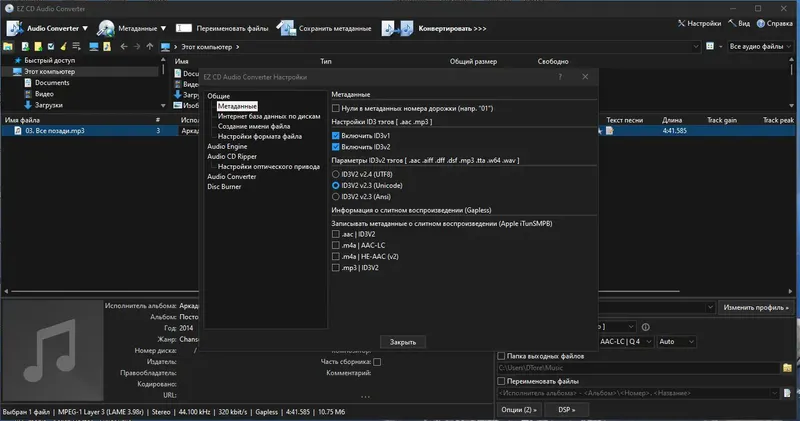
Task: Click the music folder icon in the small toolbar
Action: click(107, 46)
